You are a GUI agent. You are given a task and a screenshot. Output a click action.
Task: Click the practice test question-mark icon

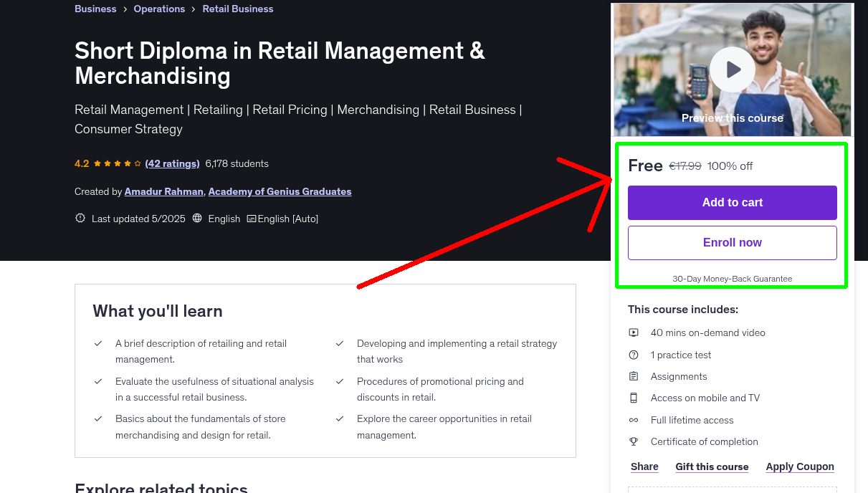point(634,355)
